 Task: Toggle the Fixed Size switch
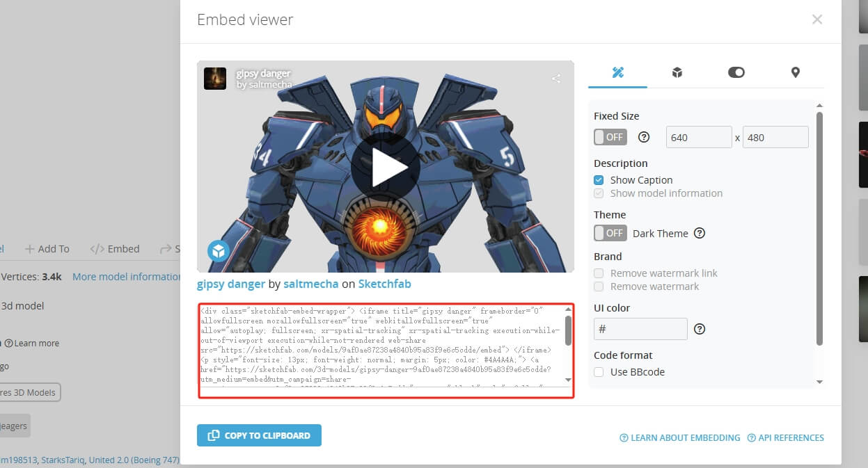pyautogui.click(x=610, y=137)
